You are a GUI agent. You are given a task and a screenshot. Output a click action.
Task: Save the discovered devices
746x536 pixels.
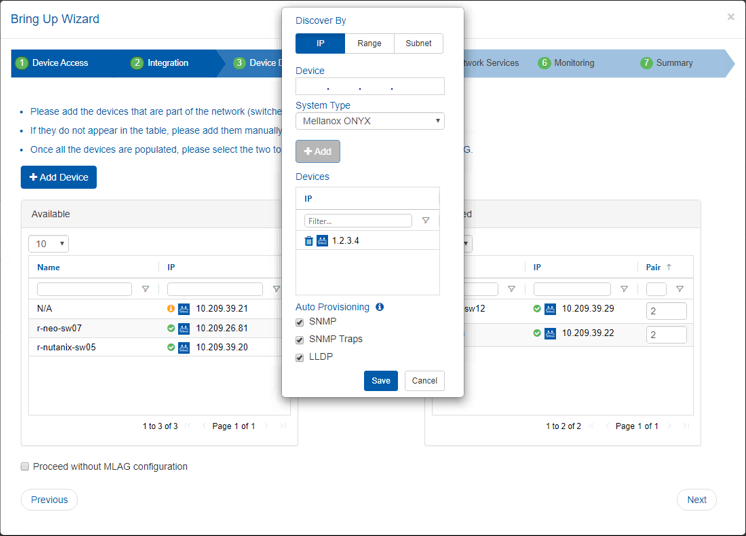tap(381, 381)
